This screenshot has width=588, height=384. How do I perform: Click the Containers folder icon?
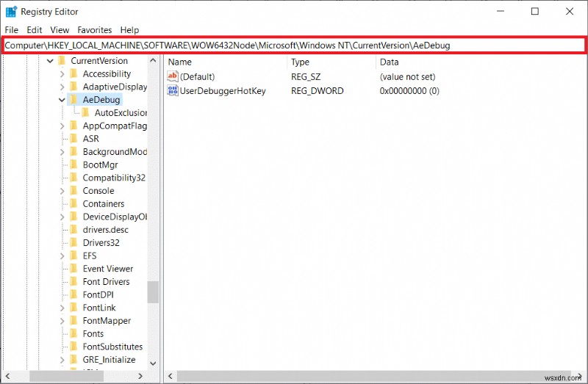(x=74, y=203)
